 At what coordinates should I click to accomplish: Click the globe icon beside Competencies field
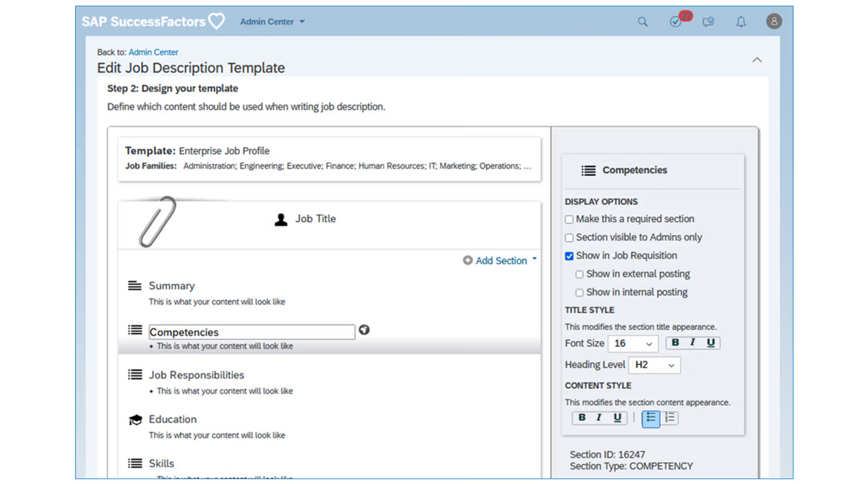point(364,330)
